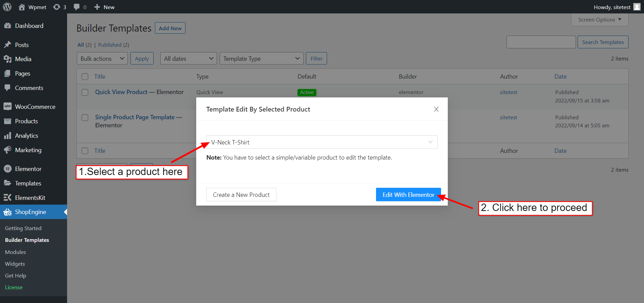Viewport: 644px width, 303px height.
Task: Open the V-Neck T-Shirt product selector
Action: point(321,142)
